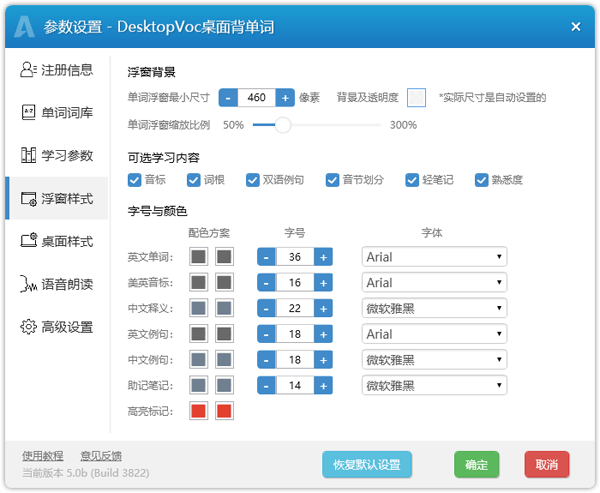Expand the 中文例句 font dropdown
The image size is (600, 493).
pyautogui.click(x=434, y=360)
